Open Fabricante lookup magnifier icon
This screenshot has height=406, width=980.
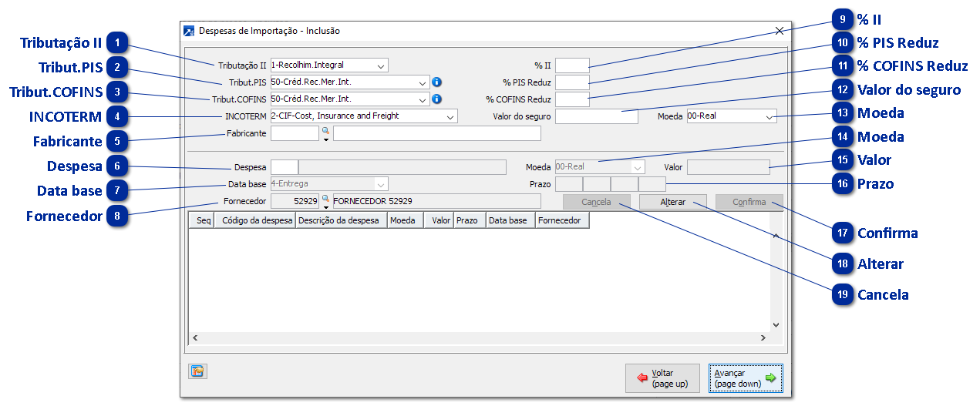tap(325, 132)
